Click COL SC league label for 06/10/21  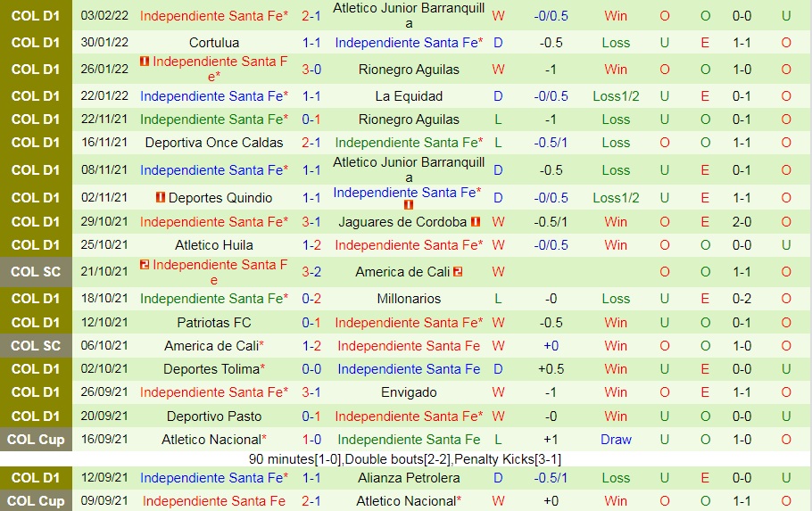click(x=36, y=346)
